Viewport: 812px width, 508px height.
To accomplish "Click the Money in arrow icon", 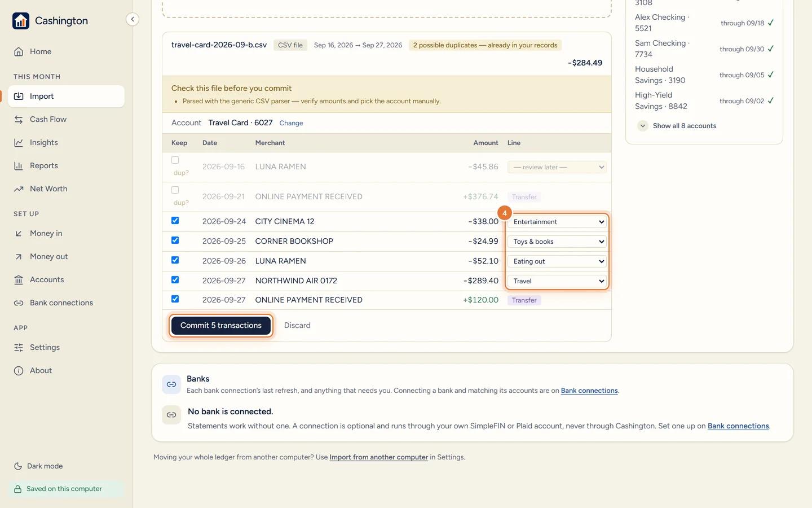I will [19, 233].
